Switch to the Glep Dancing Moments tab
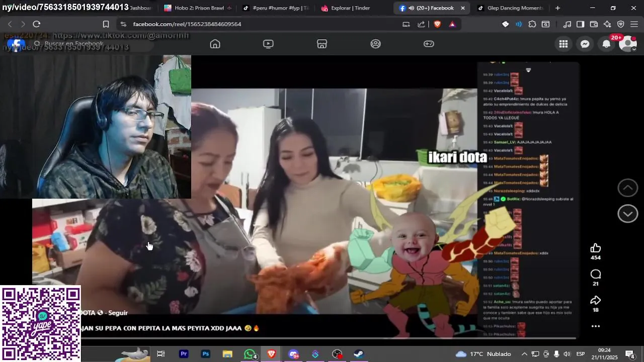 tap(510, 8)
